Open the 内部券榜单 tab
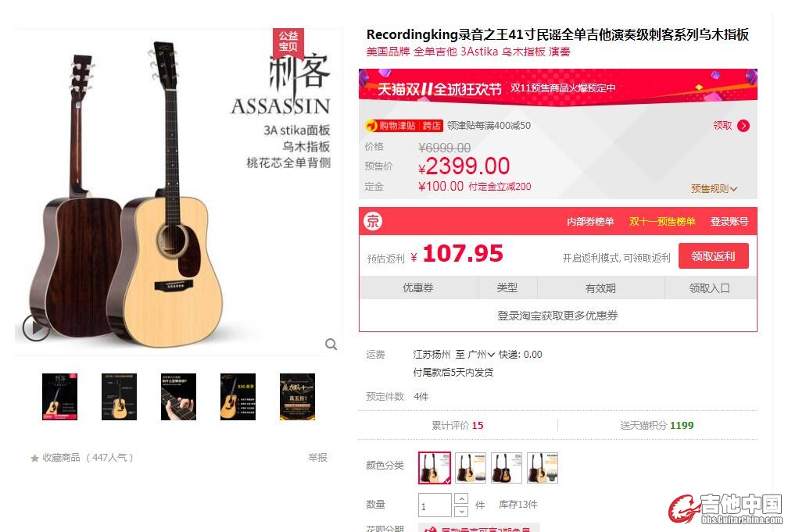Screen dimensions: 788x532 click(590, 222)
